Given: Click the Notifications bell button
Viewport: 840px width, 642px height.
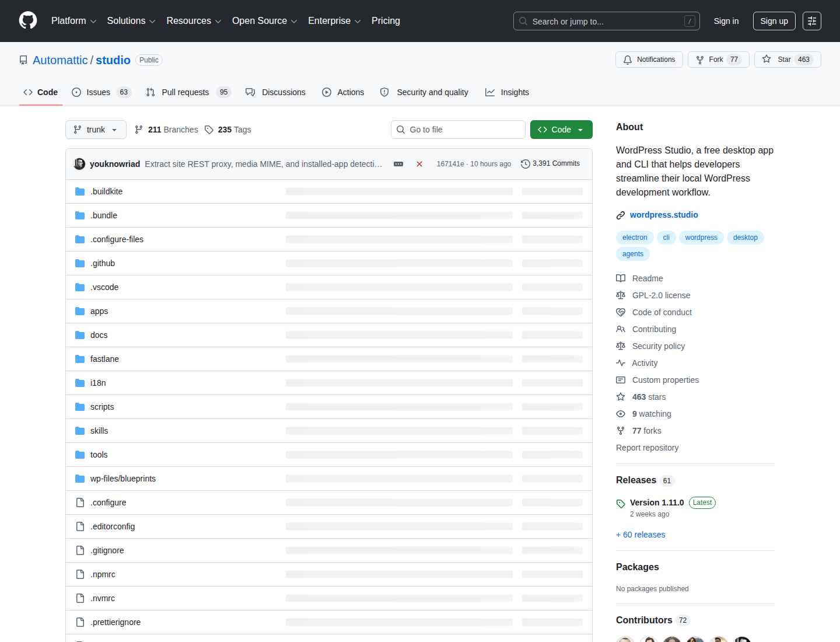Looking at the screenshot, I should pyautogui.click(x=649, y=60).
